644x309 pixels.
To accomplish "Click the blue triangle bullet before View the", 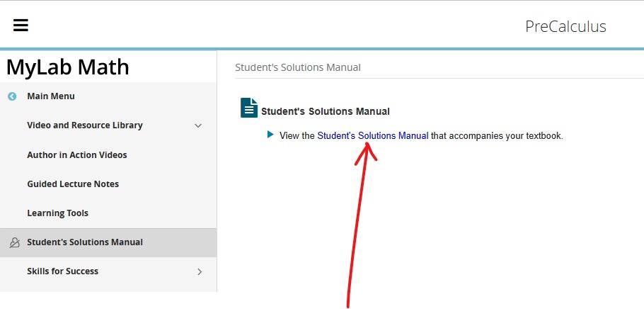I will tap(270, 134).
